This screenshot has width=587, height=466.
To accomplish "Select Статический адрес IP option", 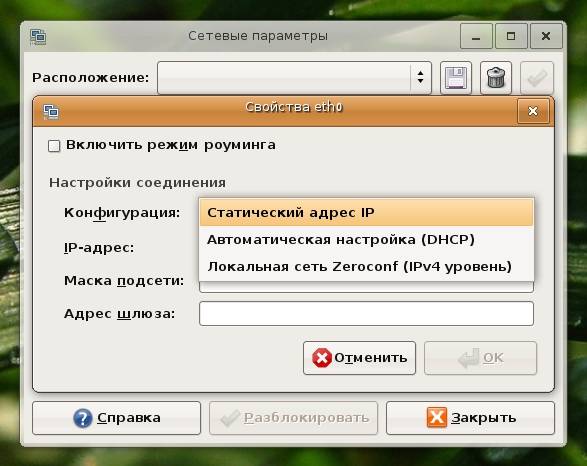I will tap(366, 212).
